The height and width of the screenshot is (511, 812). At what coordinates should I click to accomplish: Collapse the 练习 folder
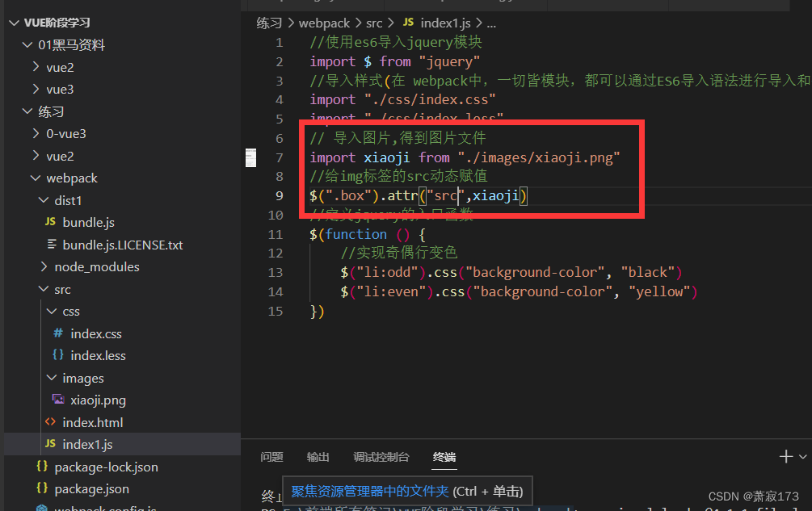click(27, 111)
